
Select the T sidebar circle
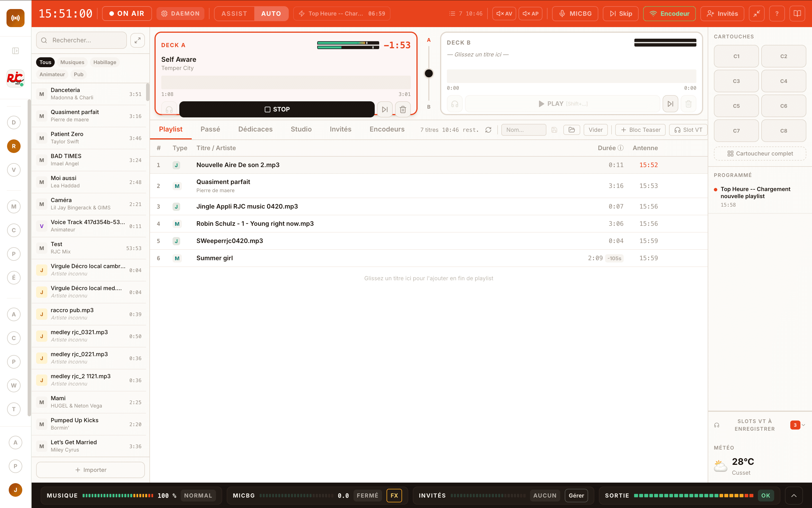14,409
